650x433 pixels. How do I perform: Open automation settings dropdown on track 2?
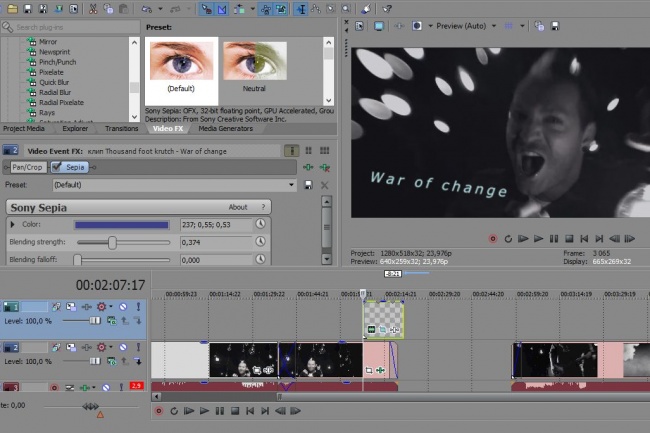coord(111,347)
